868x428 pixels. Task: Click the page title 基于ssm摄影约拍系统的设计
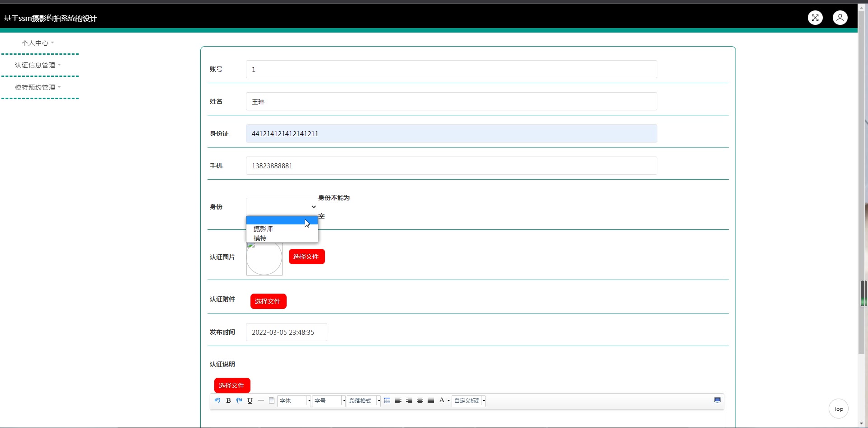[x=51, y=18]
